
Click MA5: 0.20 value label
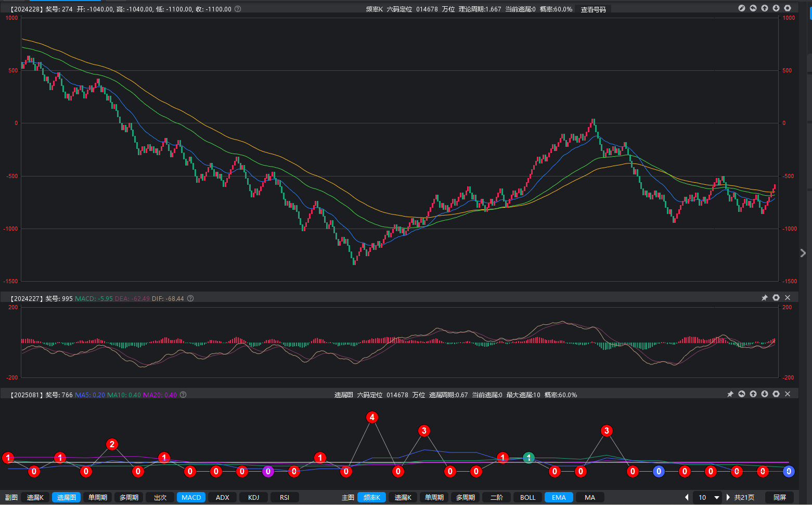tap(90, 395)
